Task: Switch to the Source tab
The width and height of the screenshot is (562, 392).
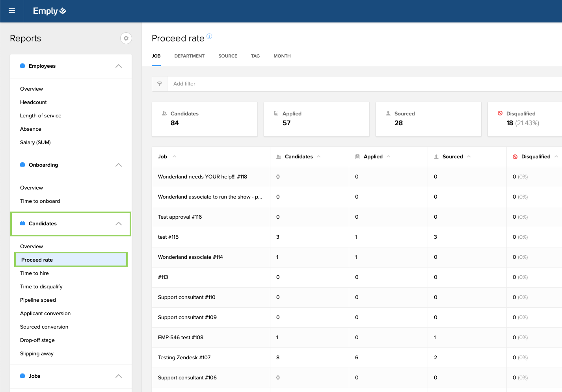Action: coord(228,56)
